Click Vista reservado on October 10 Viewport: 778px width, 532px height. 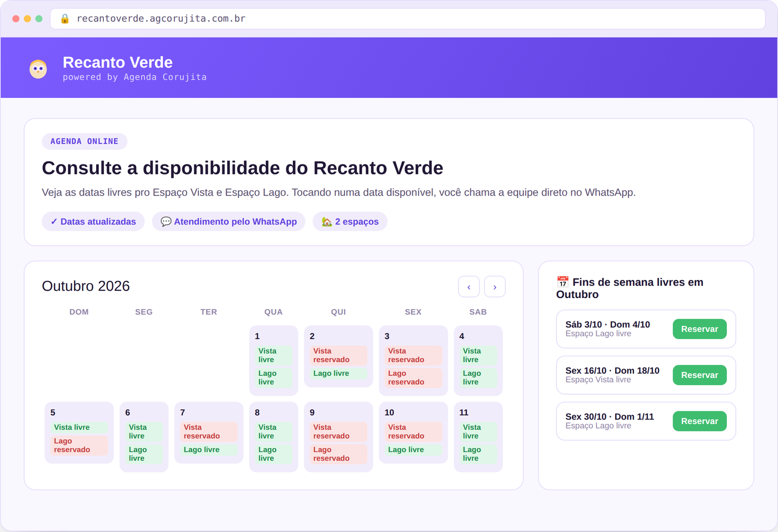pyautogui.click(x=413, y=431)
